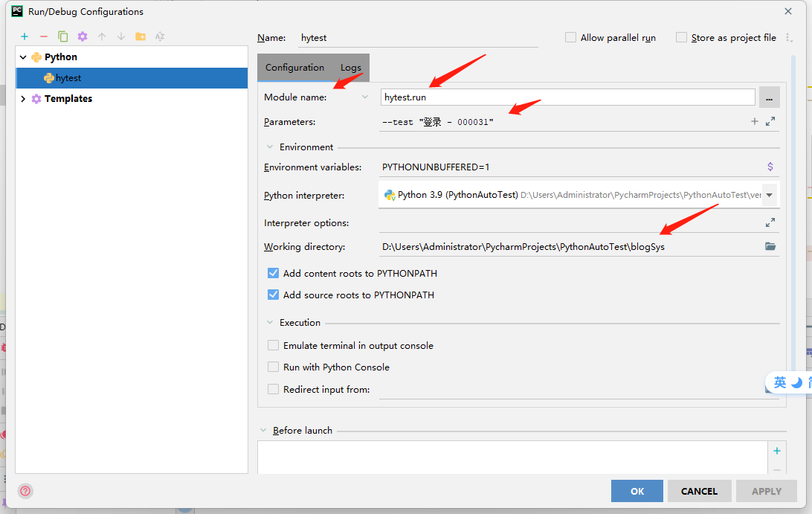Expand the Parameters field editor
The height and width of the screenshot is (514, 812).
tap(770, 121)
